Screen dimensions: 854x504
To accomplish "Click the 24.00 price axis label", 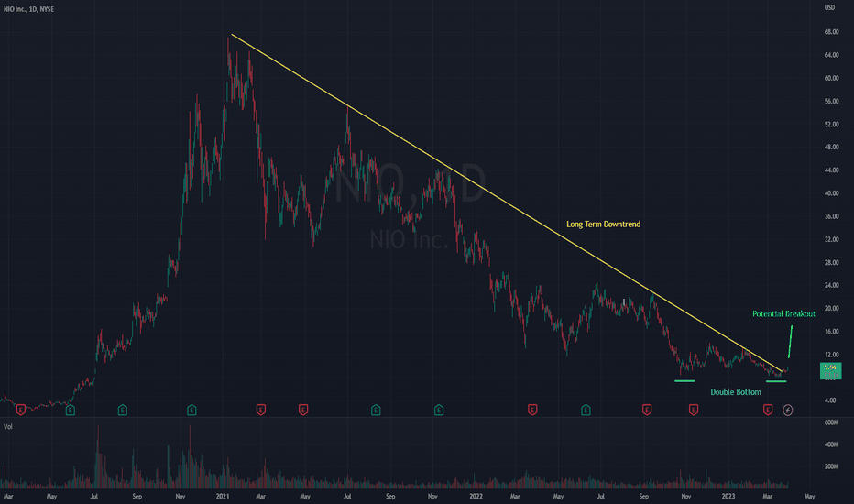I will tap(831, 286).
